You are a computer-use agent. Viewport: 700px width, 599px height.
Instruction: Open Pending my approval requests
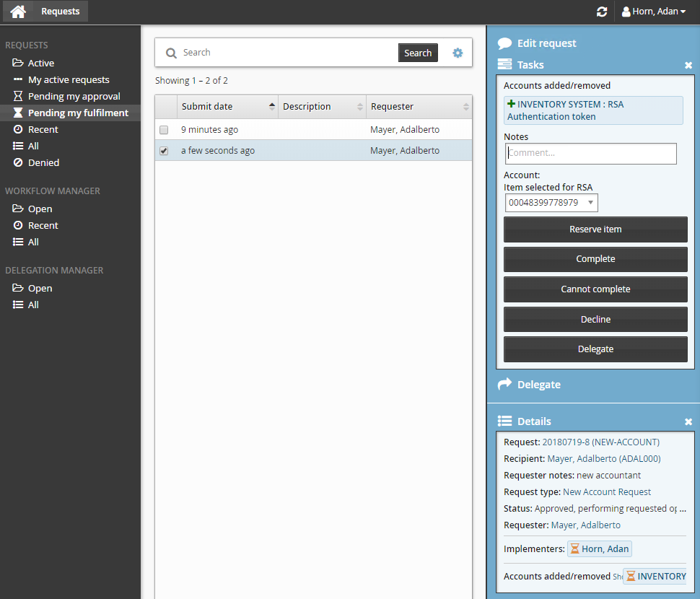click(x=74, y=96)
